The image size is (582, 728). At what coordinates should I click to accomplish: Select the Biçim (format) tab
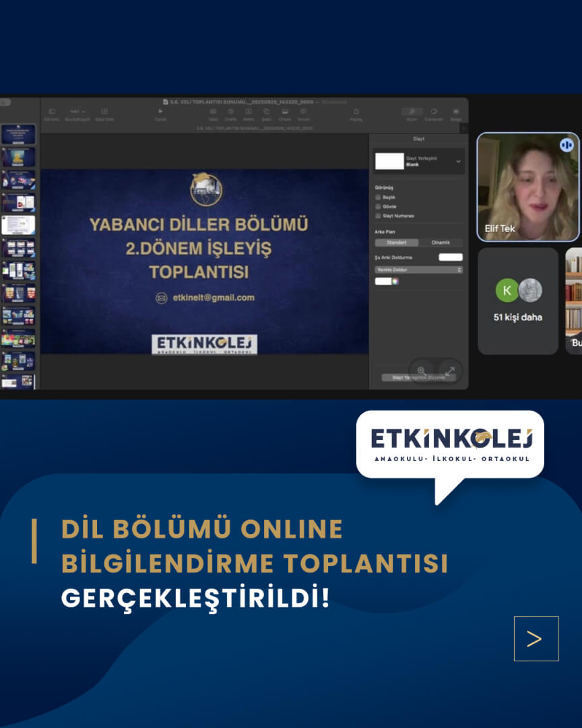[412, 115]
